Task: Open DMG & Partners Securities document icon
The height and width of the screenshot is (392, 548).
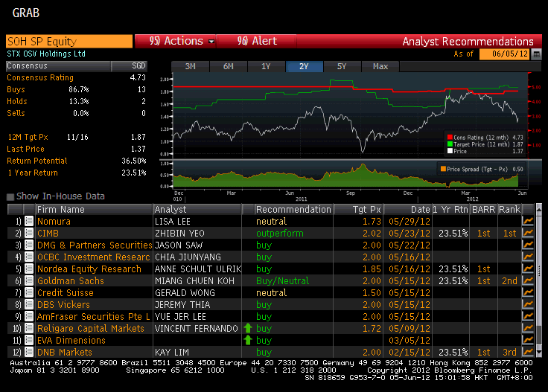Action: click(29, 245)
